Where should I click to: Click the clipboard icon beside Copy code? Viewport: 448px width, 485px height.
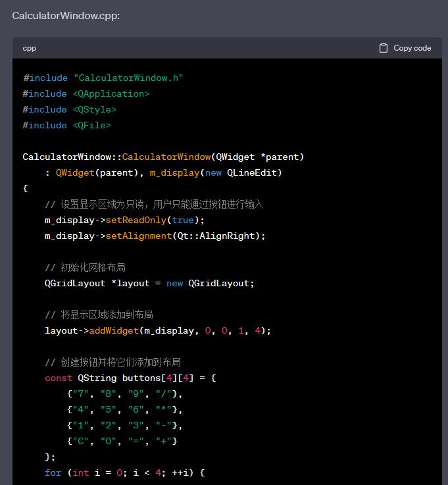point(384,48)
